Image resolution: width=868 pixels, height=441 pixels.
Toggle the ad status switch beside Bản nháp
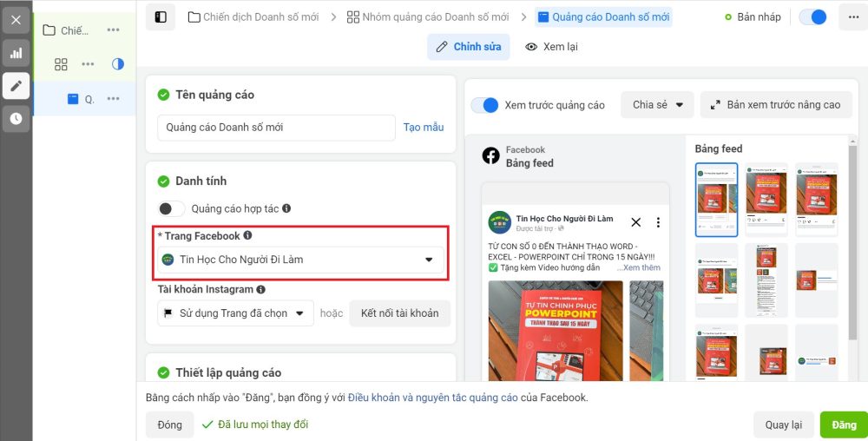pyautogui.click(x=812, y=17)
